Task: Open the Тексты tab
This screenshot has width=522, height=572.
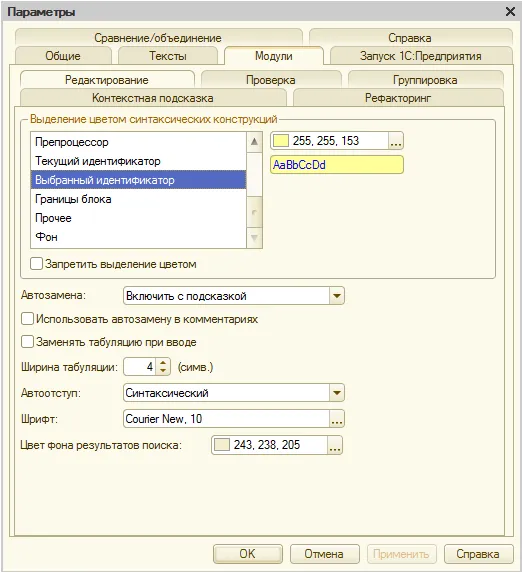Action: coord(168,56)
